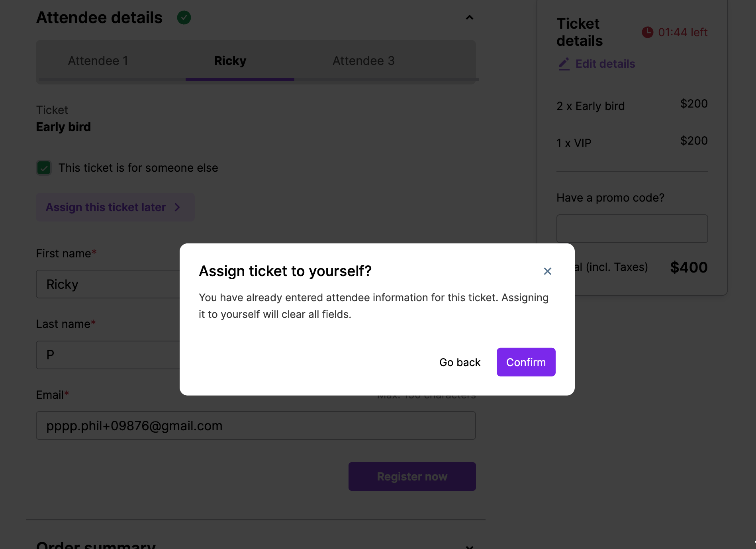Viewport: 756px width, 549px height.
Task: Collapse the Attendee details section
Action: [x=470, y=18]
